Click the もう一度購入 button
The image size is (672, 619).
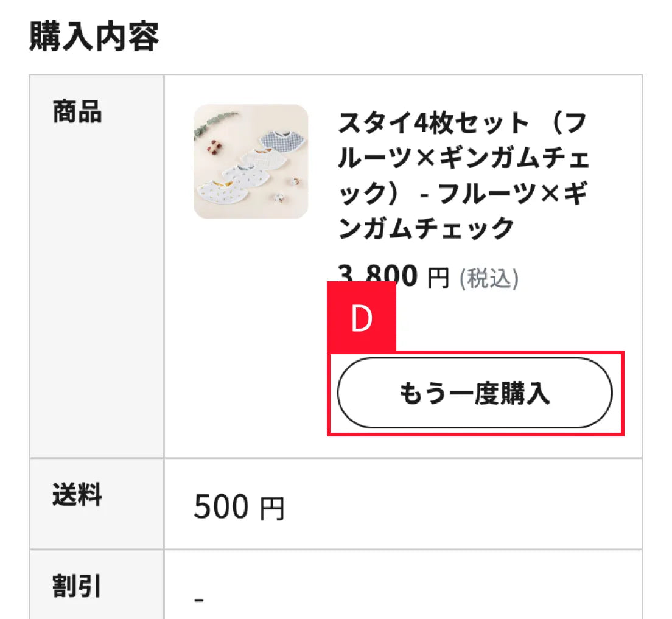pos(474,393)
